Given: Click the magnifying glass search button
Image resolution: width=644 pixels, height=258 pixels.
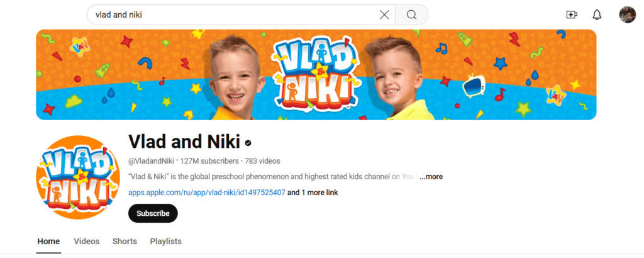Looking at the screenshot, I should 411,15.
